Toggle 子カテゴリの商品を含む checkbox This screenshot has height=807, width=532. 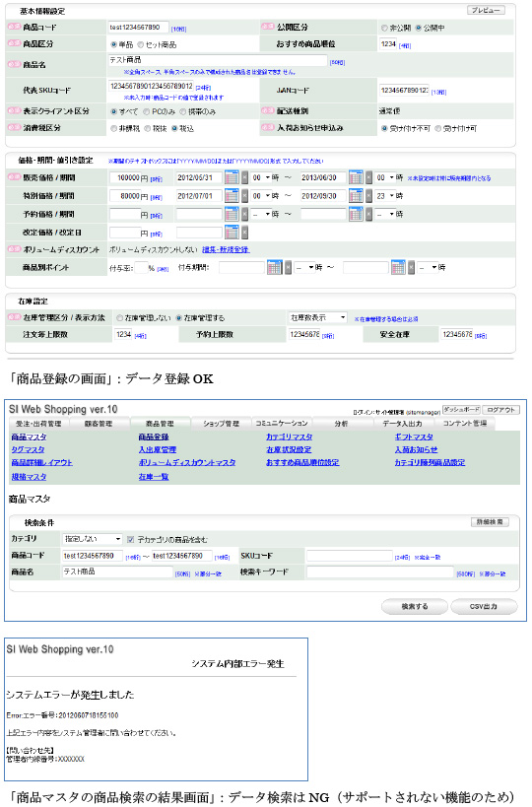(x=131, y=539)
